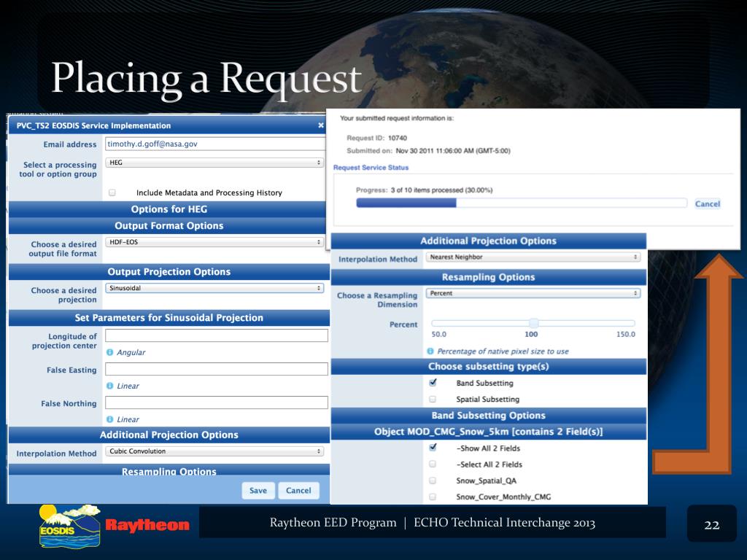Open the HDF-EOS output format dropdown
747x560 pixels.
[214, 241]
